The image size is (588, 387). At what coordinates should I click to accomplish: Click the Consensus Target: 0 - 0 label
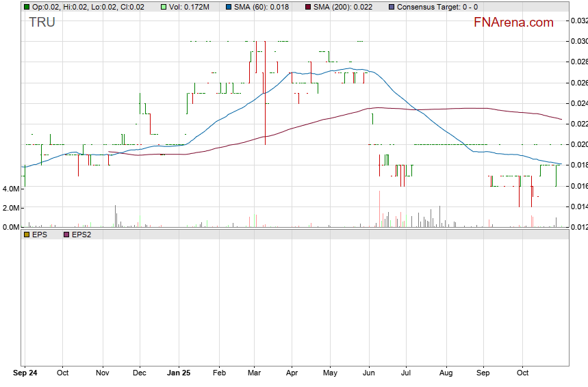pos(437,7)
